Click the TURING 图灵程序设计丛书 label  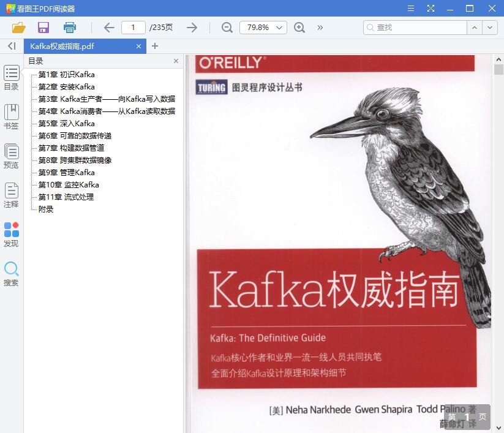click(249, 87)
